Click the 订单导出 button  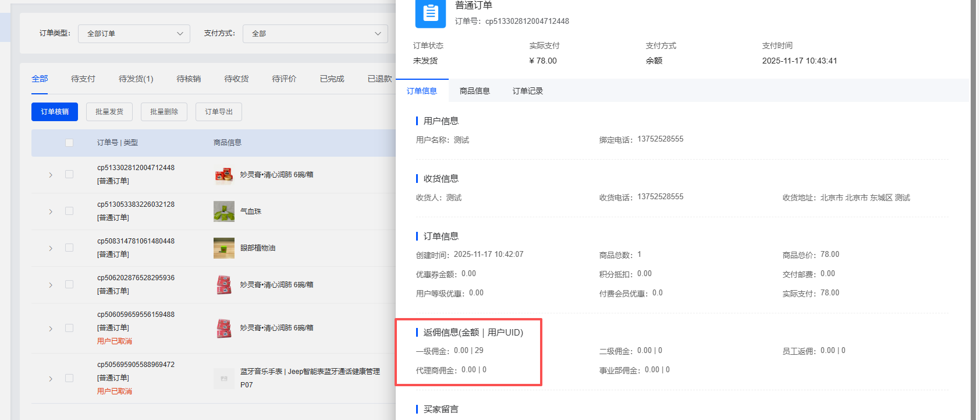coord(219,112)
